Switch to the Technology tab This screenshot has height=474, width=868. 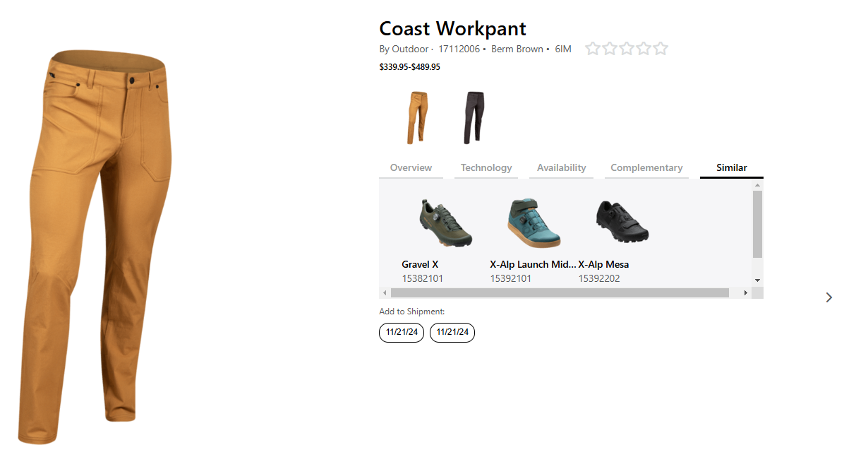click(486, 168)
